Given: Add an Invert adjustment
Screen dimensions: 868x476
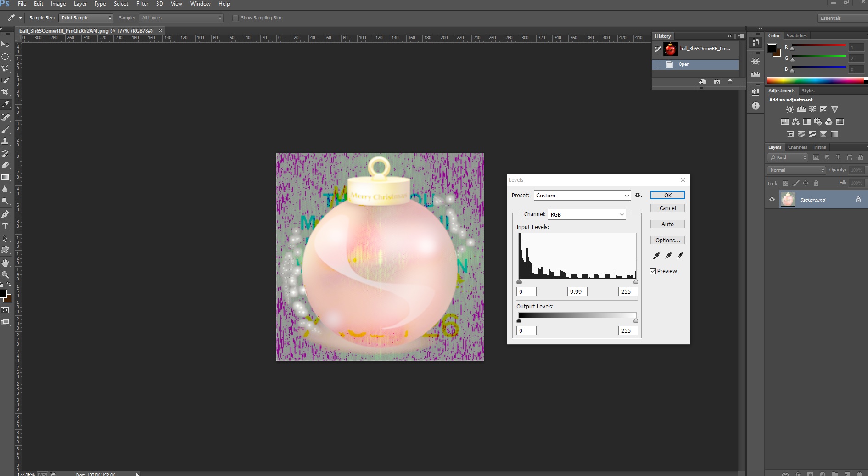Looking at the screenshot, I should (x=790, y=134).
